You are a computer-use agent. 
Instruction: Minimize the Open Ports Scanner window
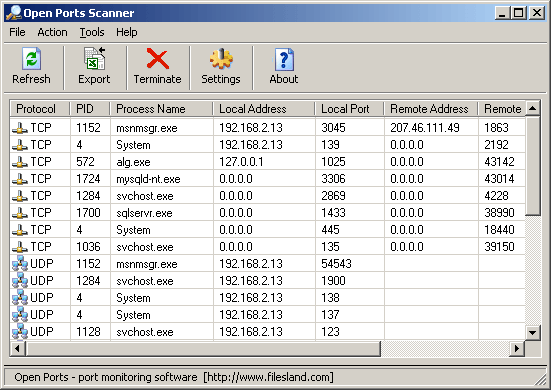(502, 13)
